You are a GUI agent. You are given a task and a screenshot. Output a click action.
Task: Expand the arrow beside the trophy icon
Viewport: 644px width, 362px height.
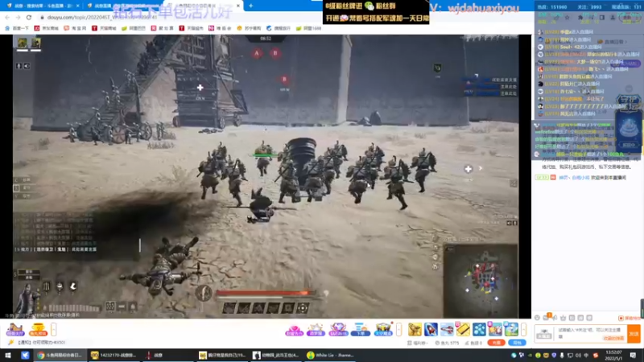click(x=53, y=329)
